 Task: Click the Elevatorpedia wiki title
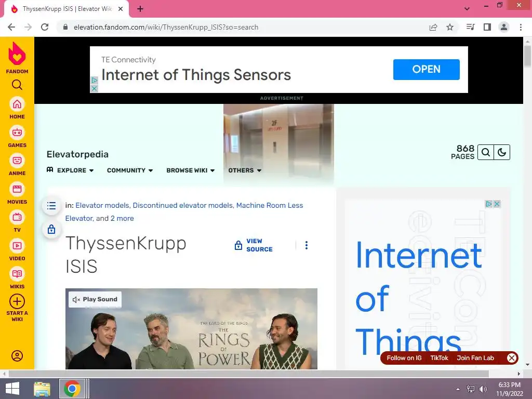pyautogui.click(x=77, y=154)
